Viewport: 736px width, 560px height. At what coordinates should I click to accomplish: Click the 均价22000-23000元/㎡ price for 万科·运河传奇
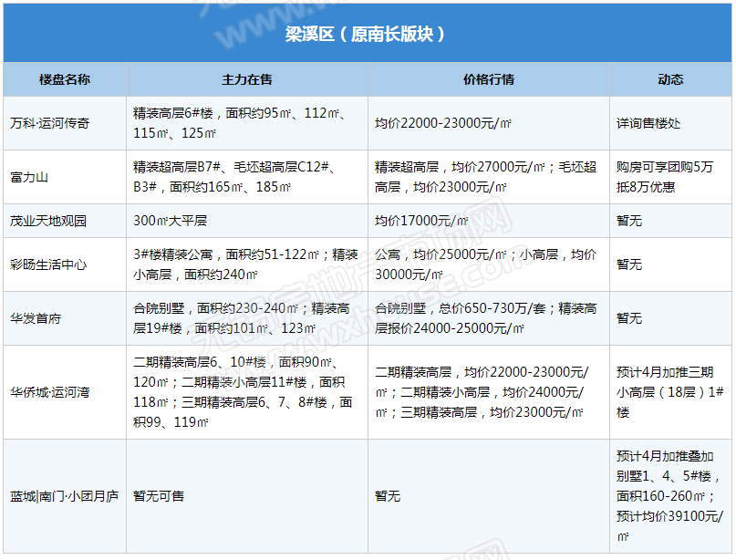point(443,123)
